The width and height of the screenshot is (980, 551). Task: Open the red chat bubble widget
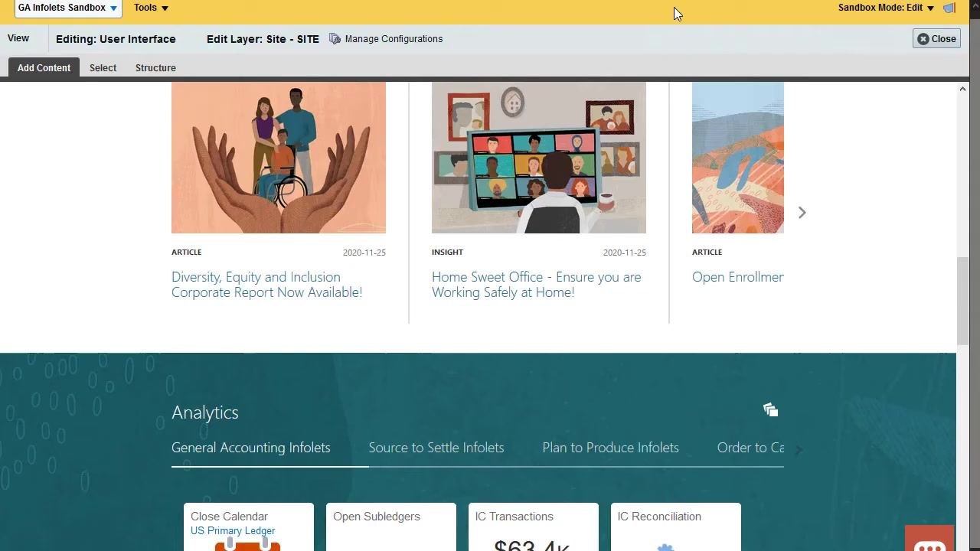929,539
